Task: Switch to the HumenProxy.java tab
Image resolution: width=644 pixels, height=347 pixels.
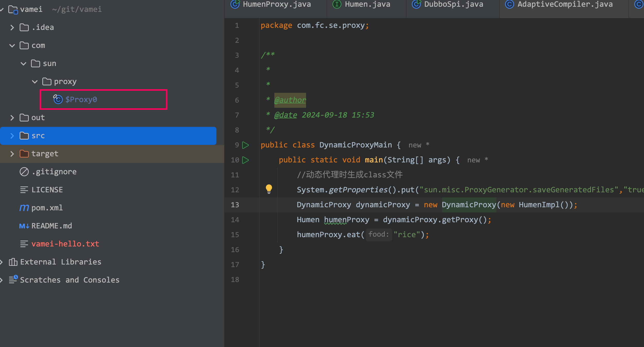Action: (x=276, y=4)
